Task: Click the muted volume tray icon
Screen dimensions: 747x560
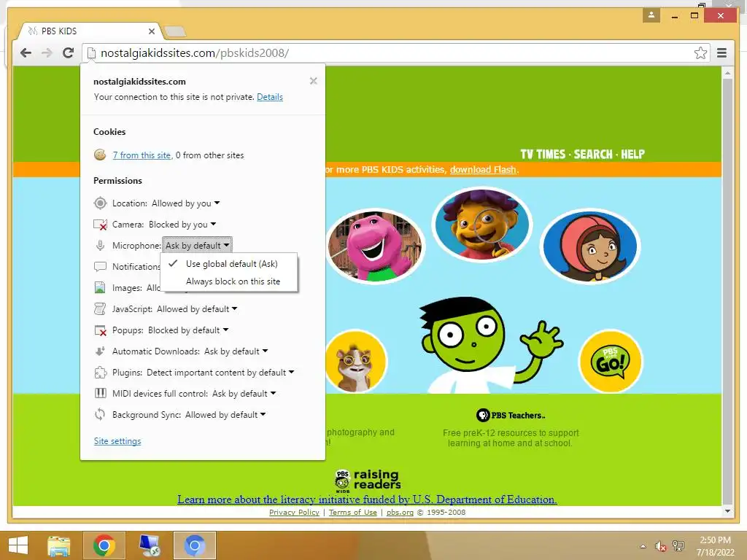Action: [x=660, y=546]
